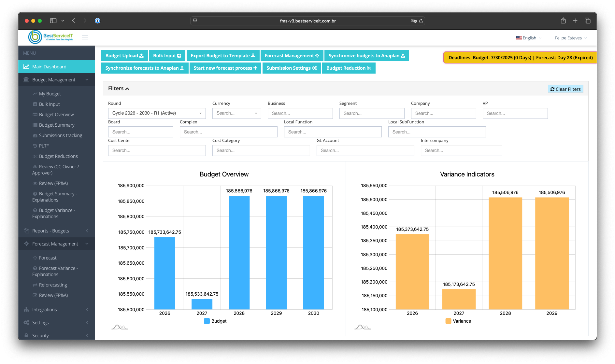Click the Budget Upload button

coord(124,56)
